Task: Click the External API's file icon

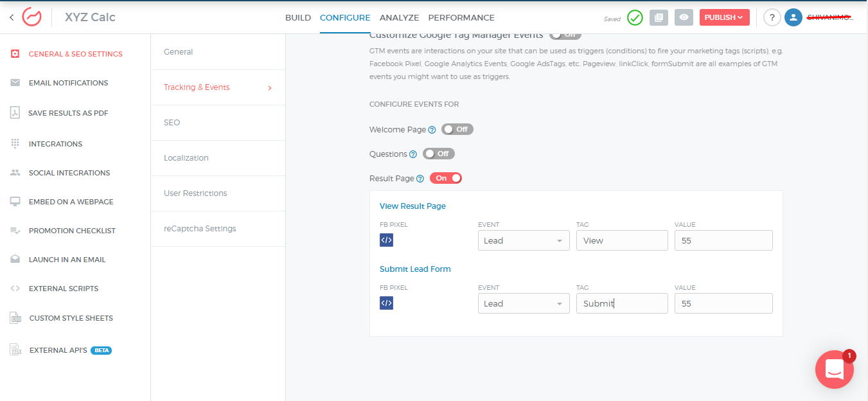Action: pos(16,350)
